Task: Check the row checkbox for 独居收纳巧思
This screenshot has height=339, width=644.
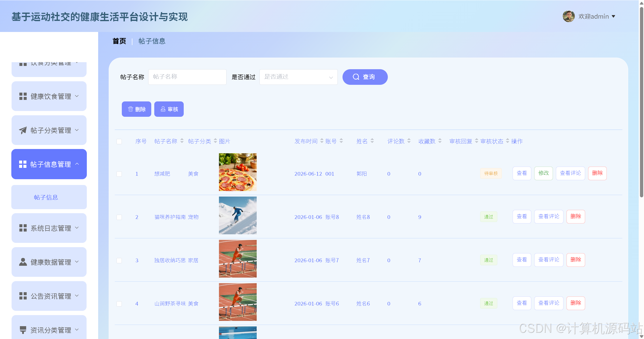Action: click(x=119, y=260)
